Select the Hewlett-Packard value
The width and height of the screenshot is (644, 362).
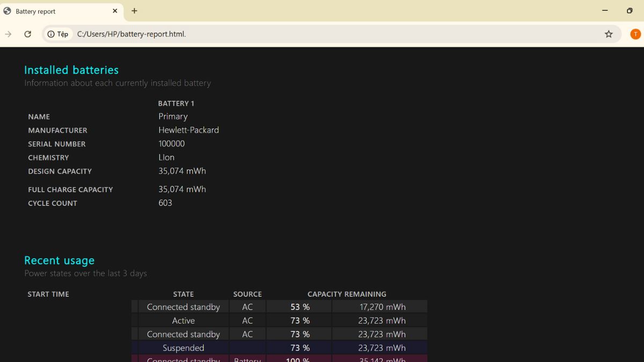[x=188, y=130]
